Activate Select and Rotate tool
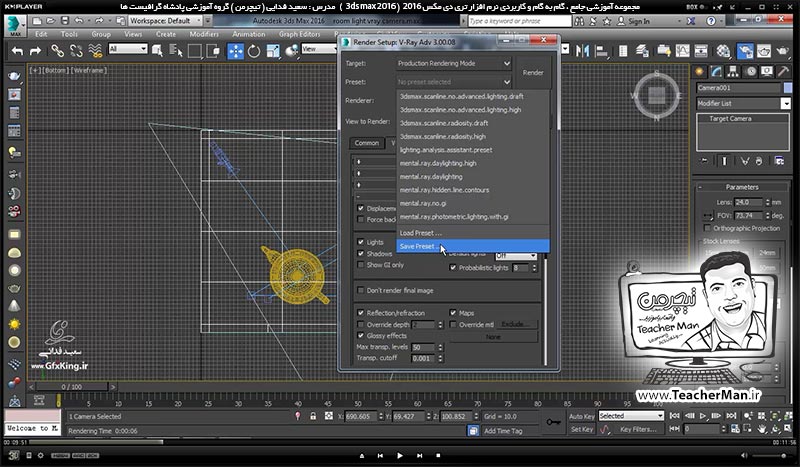Image resolution: width=800 pixels, height=467 pixels. [254, 51]
